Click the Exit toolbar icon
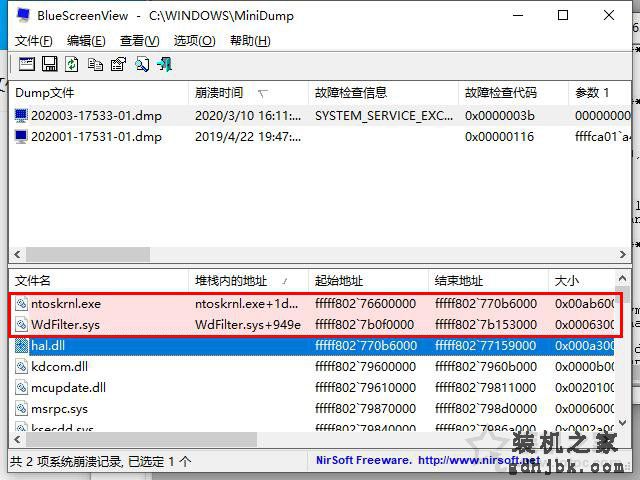Screen dimensions: 640x480 pyautogui.click(x=165, y=64)
